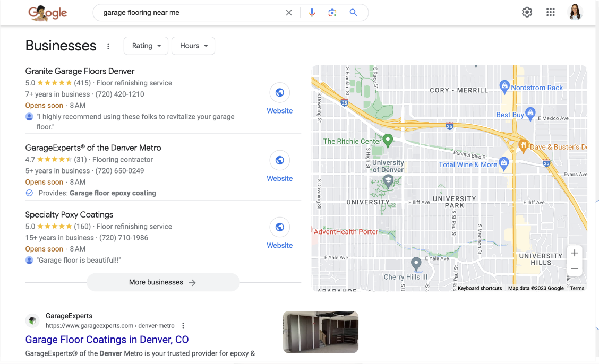Click the Google logo

tap(47, 13)
